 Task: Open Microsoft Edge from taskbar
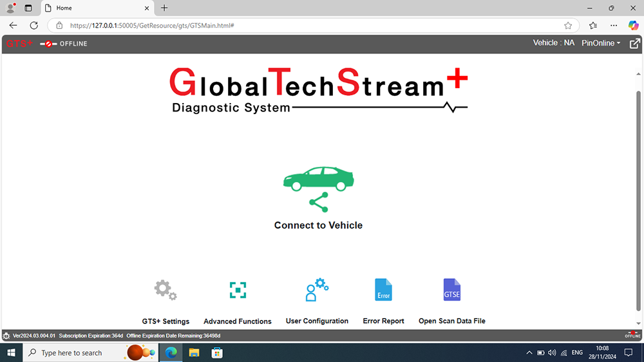[x=171, y=352]
